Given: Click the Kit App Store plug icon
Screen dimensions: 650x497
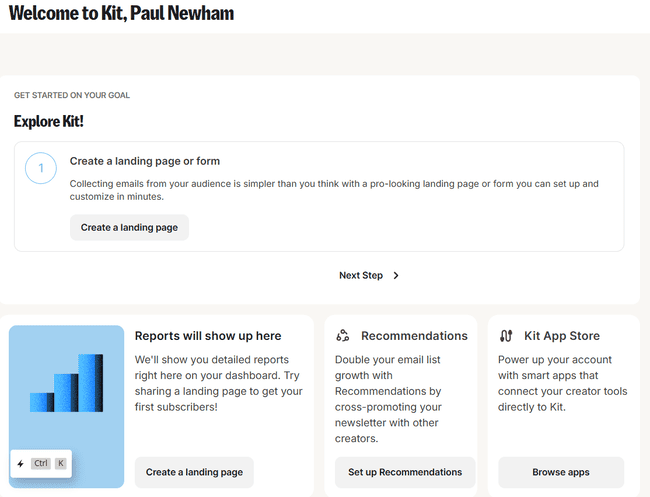Looking at the screenshot, I should point(506,336).
